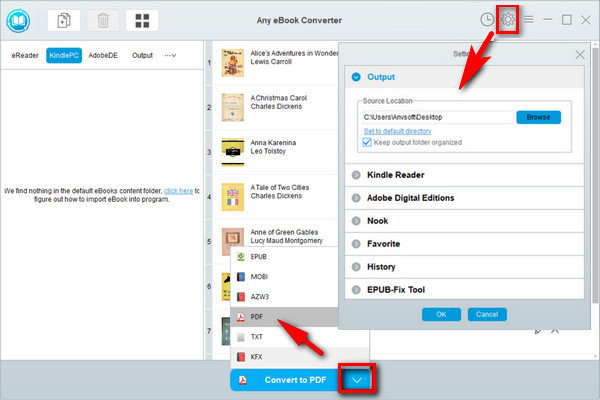The width and height of the screenshot is (600, 400).
Task: Toggle 'Keep output folder organized' checkbox
Action: 367,142
